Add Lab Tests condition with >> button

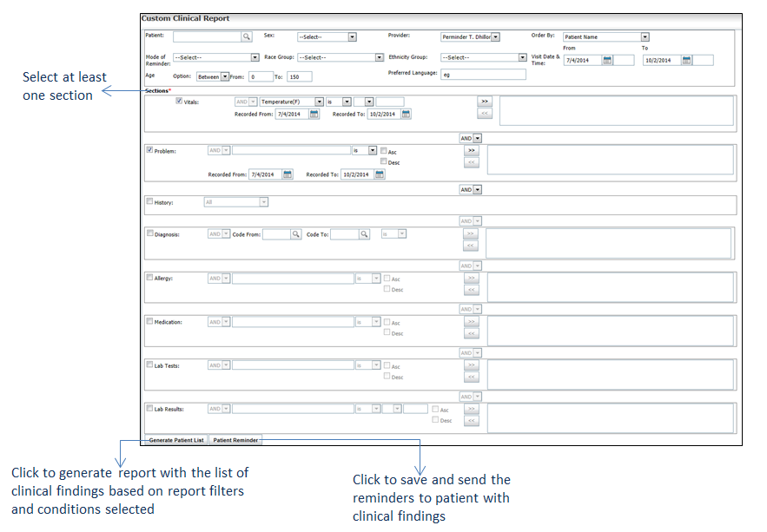(x=471, y=365)
